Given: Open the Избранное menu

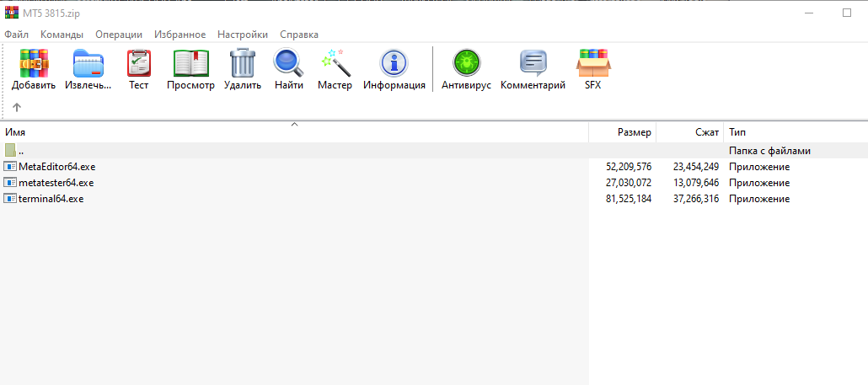Looking at the screenshot, I should [x=179, y=35].
